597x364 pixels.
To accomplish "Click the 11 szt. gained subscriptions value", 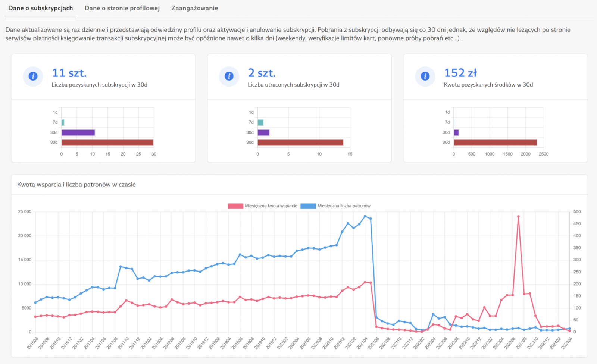I will click(x=69, y=73).
